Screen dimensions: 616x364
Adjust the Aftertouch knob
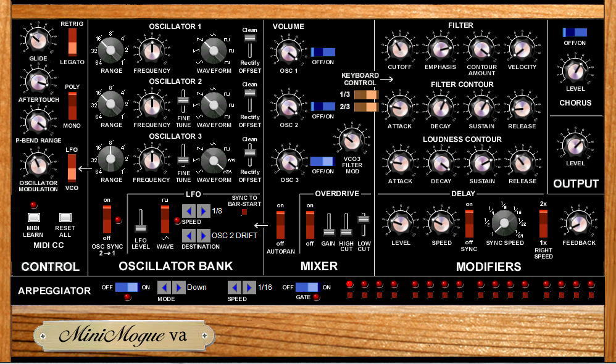tap(38, 81)
